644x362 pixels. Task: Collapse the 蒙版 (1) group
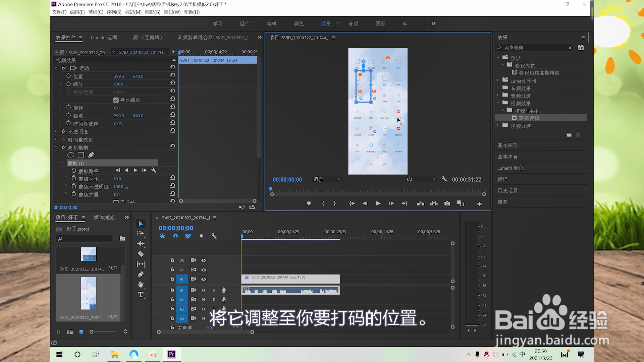click(61, 163)
